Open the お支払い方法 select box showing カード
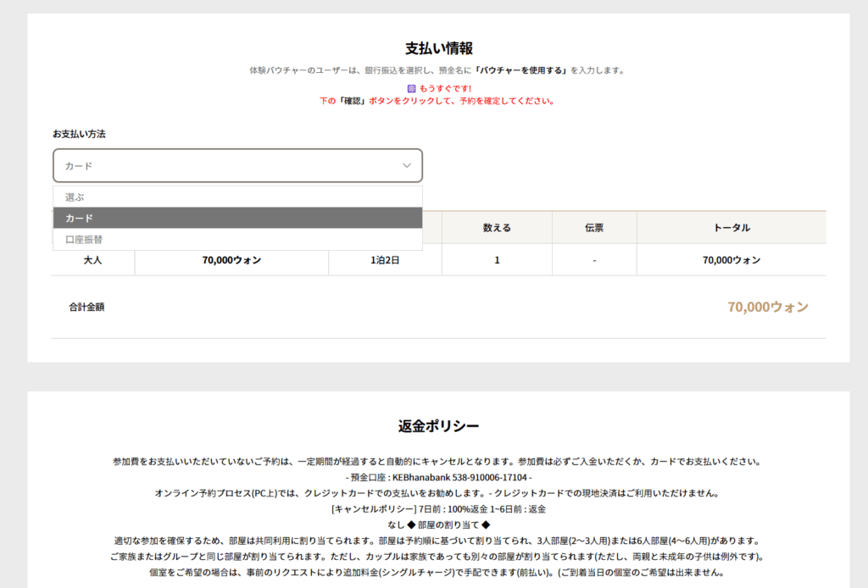 pyautogui.click(x=237, y=166)
